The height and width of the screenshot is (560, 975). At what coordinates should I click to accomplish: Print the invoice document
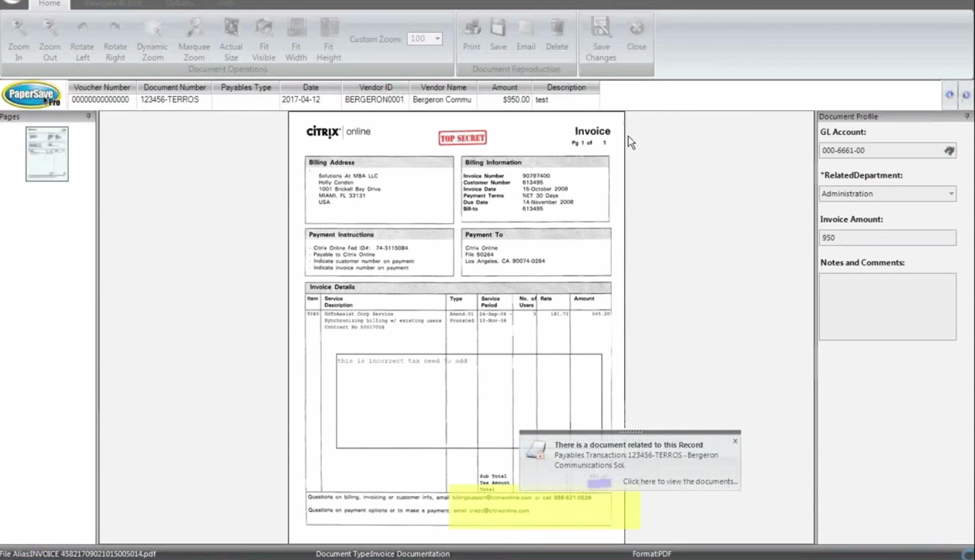[472, 34]
